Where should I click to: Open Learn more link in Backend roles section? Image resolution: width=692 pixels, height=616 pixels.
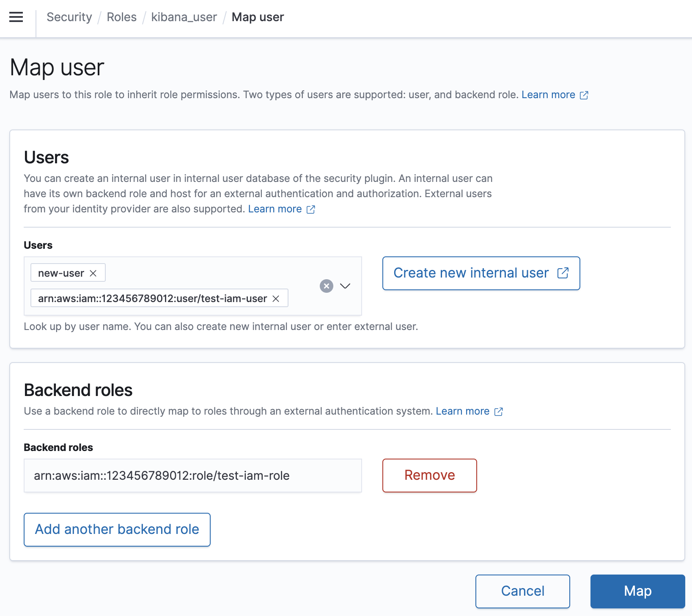click(462, 411)
